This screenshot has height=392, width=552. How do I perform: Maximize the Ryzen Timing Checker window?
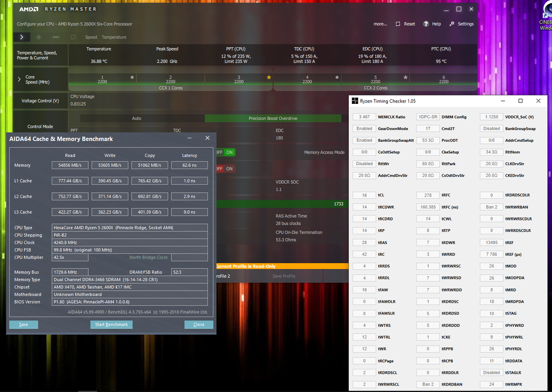click(520, 101)
